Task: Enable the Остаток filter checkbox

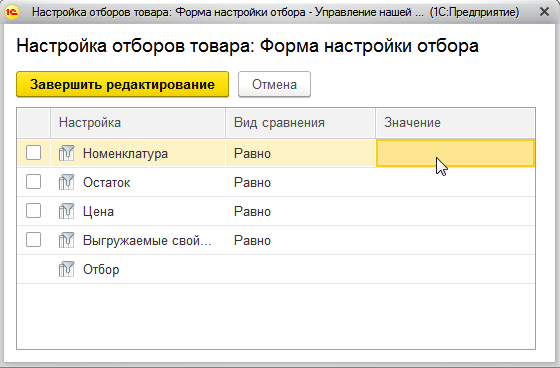Action: click(x=34, y=182)
